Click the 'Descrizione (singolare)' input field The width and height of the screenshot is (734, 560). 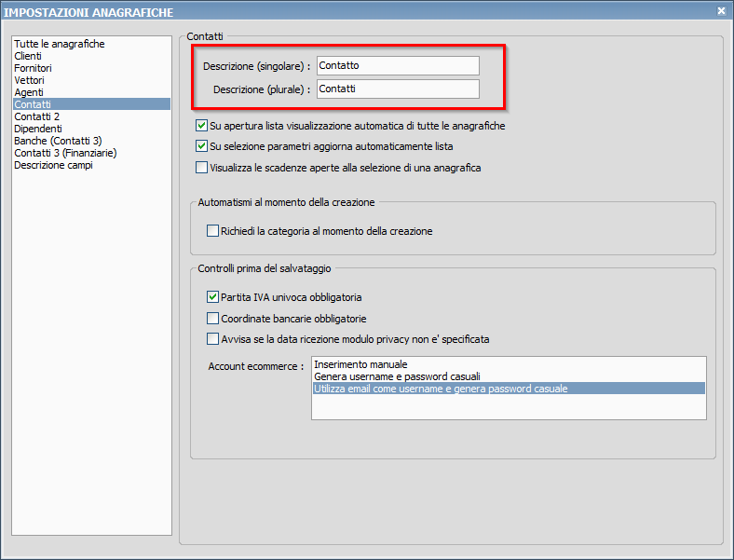[x=398, y=65]
